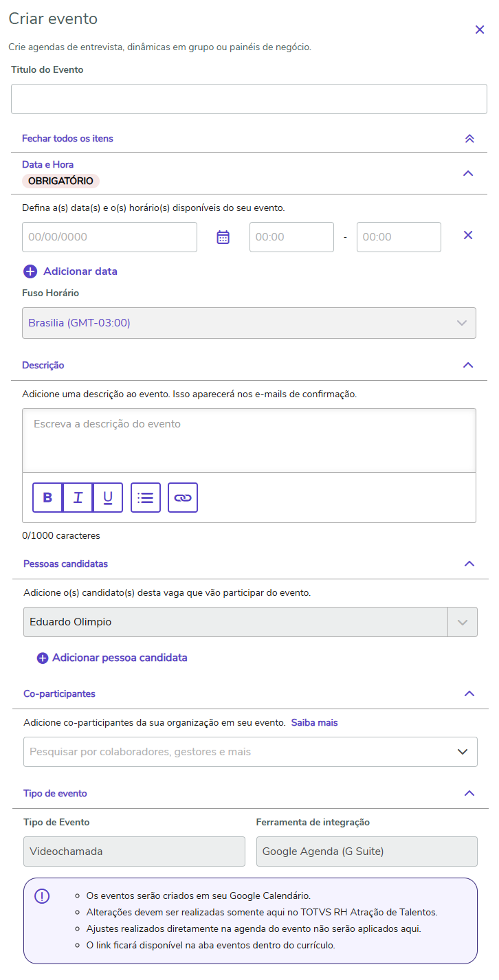Close the Criar evento dialog
The image size is (499, 980).
point(480,30)
